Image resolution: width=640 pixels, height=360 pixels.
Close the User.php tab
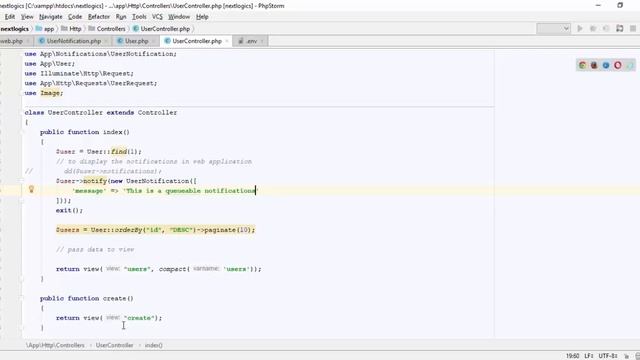(x=153, y=41)
